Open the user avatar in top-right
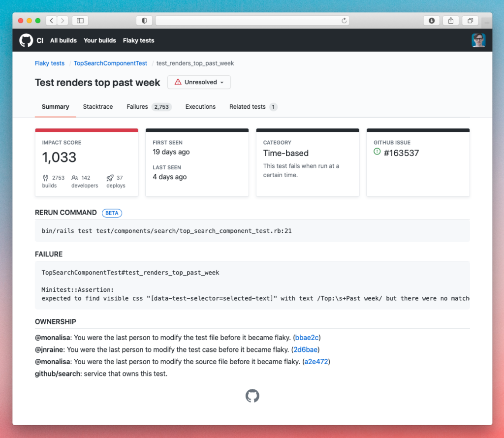Image resolution: width=504 pixels, height=438 pixels. click(478, 40)
